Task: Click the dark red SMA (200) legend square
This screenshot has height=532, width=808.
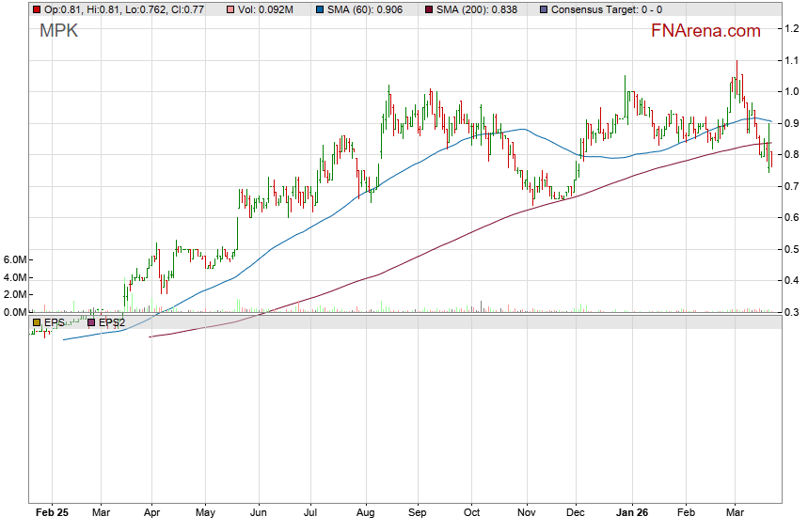Action: pos(430,9)
